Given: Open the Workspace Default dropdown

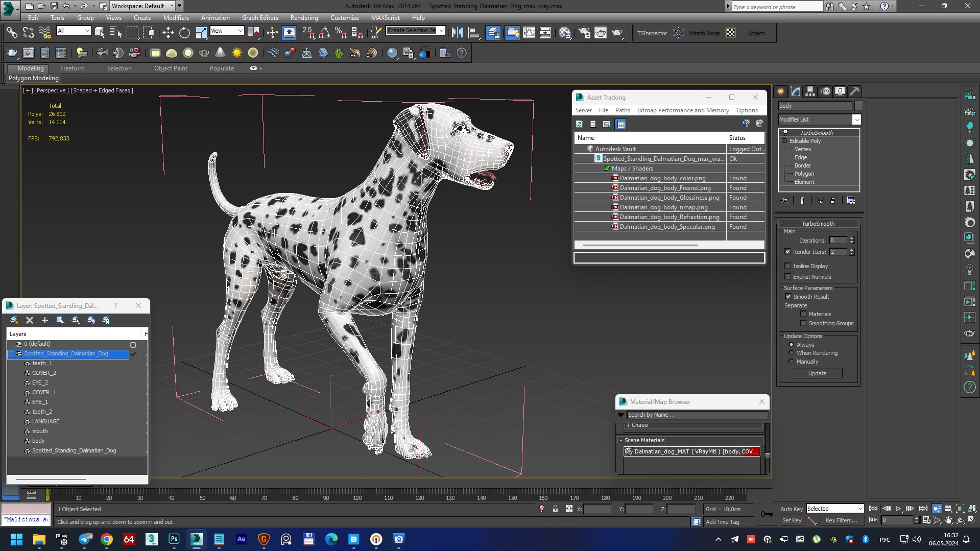Looking at the screenshot, I should click(x=142, y=6).
